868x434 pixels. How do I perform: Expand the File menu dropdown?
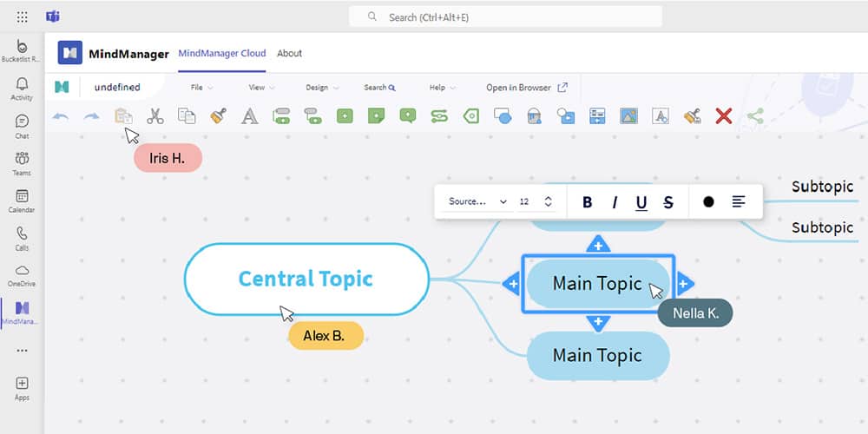pyautogui.click(x=201, y=88)
